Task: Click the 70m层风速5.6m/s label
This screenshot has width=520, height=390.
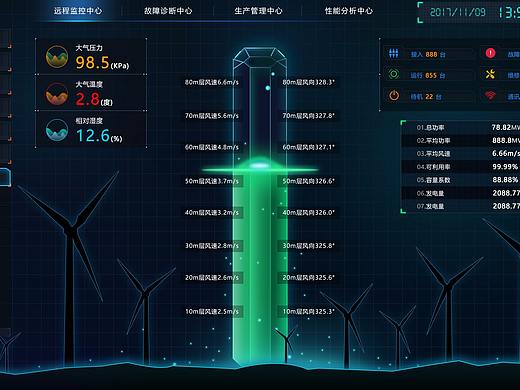Action: tap(212, 116)
